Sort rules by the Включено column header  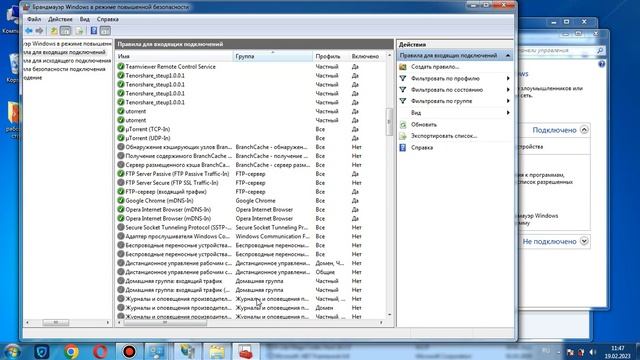coord(367,56)
